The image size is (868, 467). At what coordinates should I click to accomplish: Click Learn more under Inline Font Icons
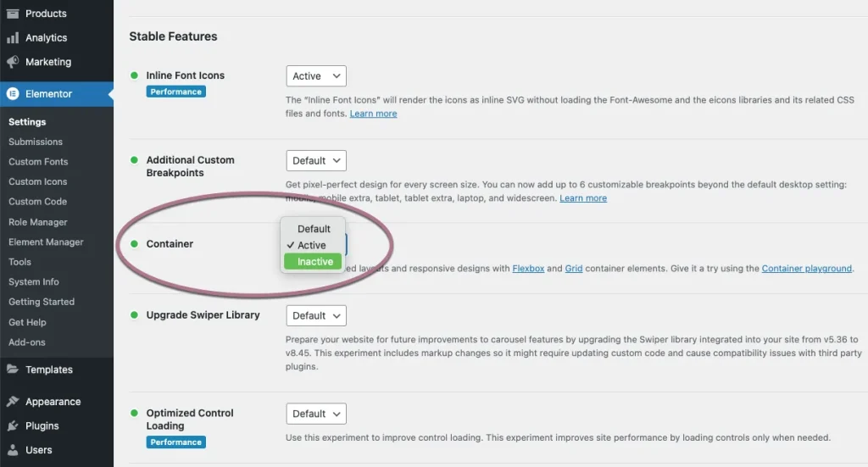tap(373, 114)
